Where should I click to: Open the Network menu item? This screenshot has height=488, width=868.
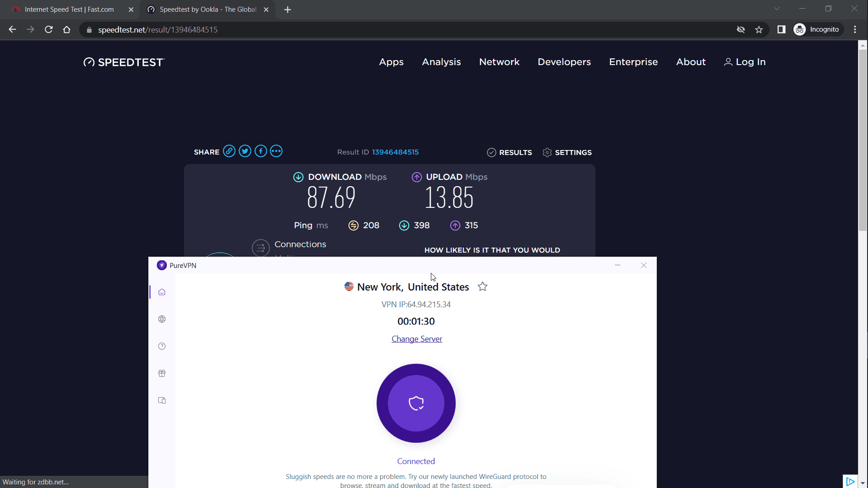click(499, 62)
